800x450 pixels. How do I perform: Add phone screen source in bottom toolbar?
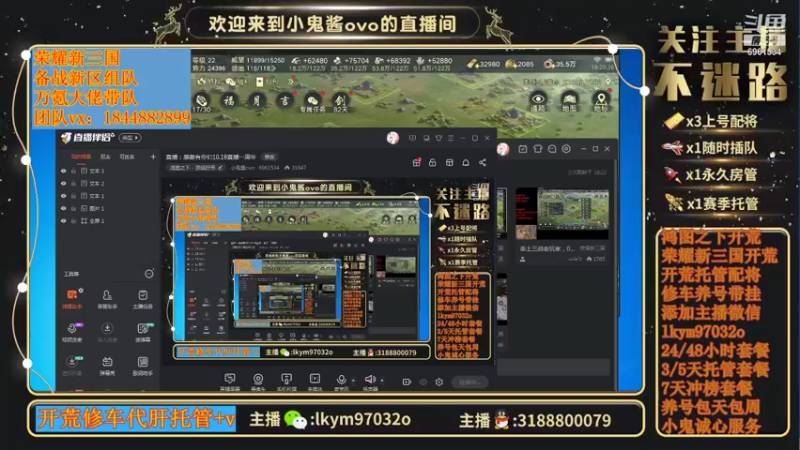pyautogui.click(x=286, y=381)
